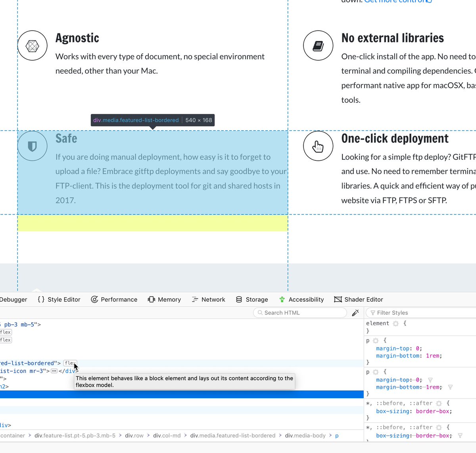
Task: Focus the Filter Styles field
Action: (x=421, y=313)
